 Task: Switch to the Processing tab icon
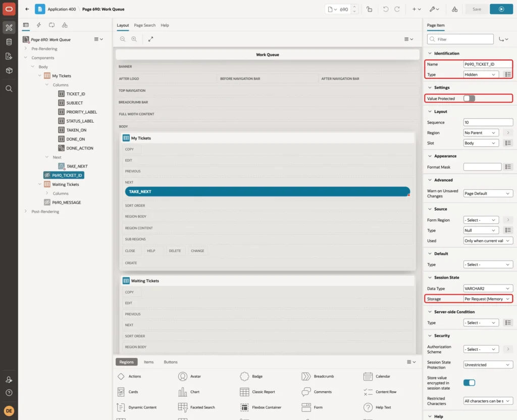tap(52, 25)
